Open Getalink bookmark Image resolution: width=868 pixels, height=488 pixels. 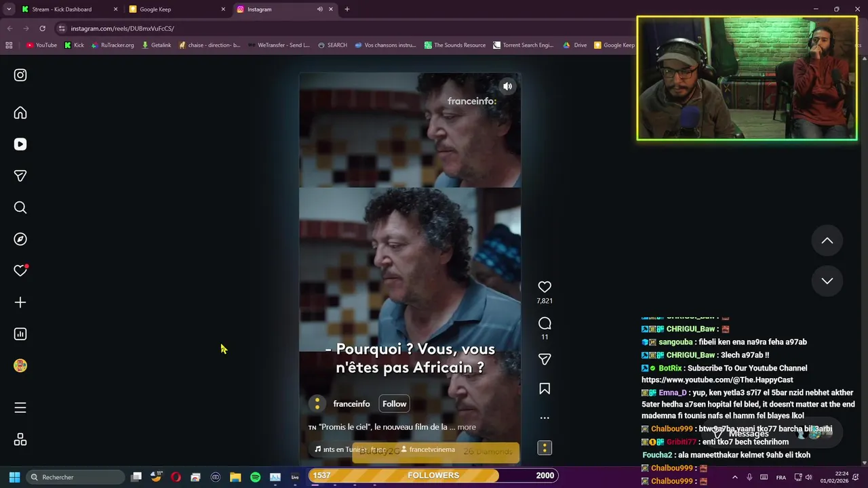click(157, 45)
